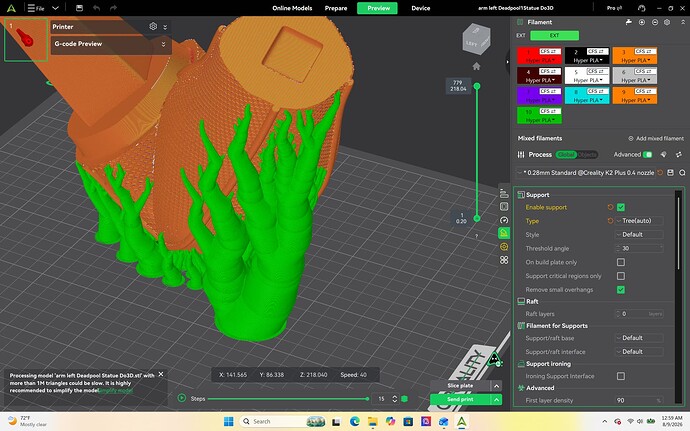Click the four-circles icon on side strip
This screenshot has height=431, width=690.
coord(504,260)
